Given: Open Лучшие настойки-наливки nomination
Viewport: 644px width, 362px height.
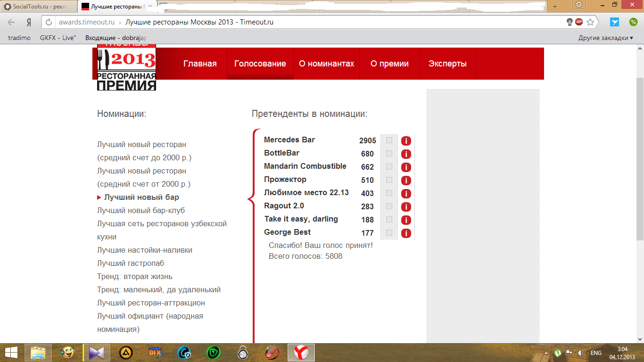Looking at the screenshot, I should pos(145,250).
